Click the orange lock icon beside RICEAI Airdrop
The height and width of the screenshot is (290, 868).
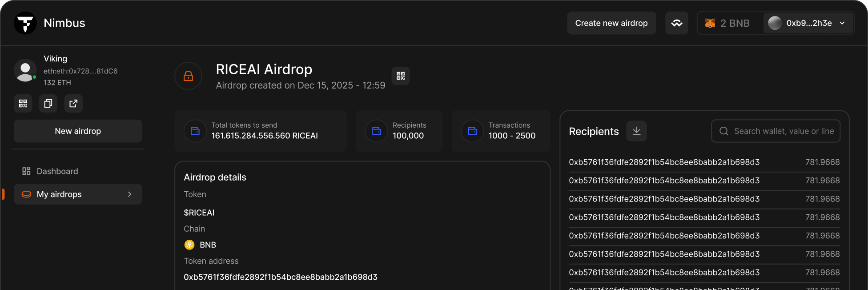tap(189, 76)
